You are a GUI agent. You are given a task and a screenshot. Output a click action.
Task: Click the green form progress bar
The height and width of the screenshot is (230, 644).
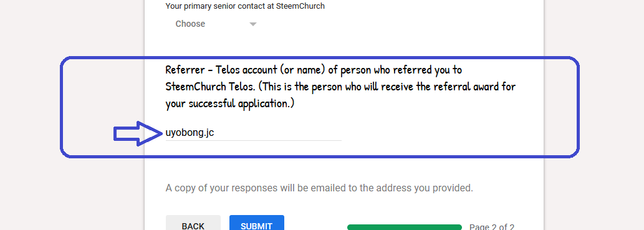tap(405, 227)
